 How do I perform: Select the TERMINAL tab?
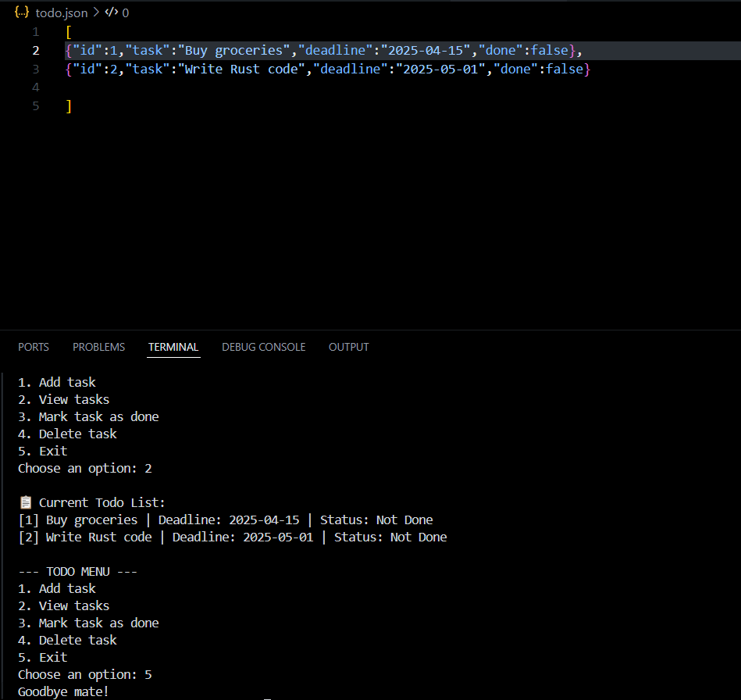click(x=173, y=347)
